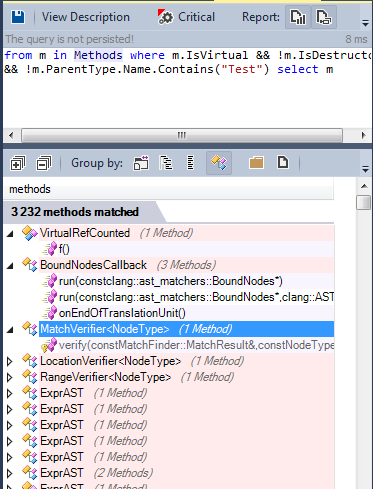Select run method with clang::AST parameter

(x=196, y=297)
